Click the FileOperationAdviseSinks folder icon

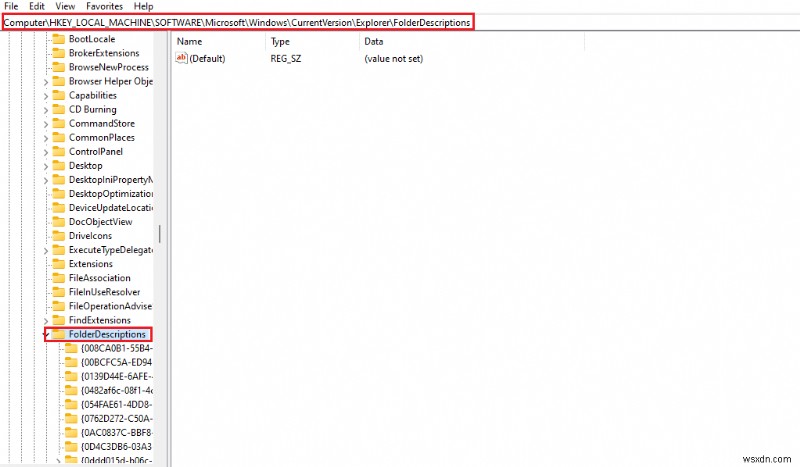click(59, 306)
